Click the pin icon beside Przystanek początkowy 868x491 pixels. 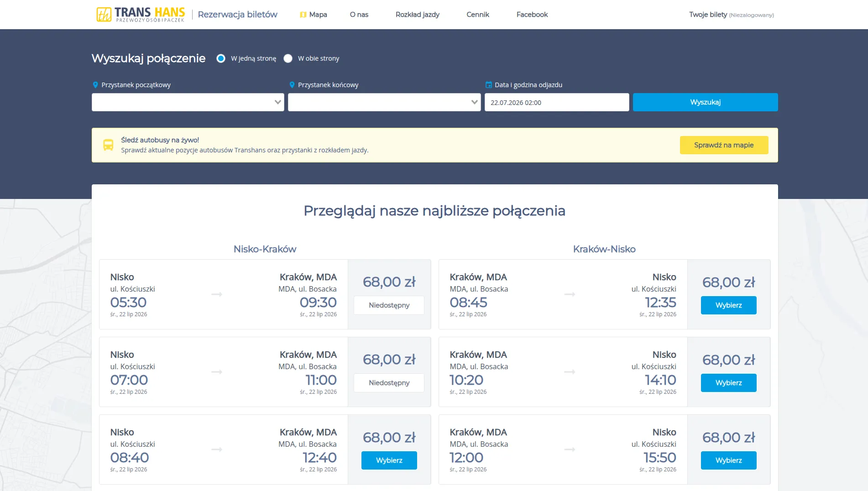pos(95,85)
